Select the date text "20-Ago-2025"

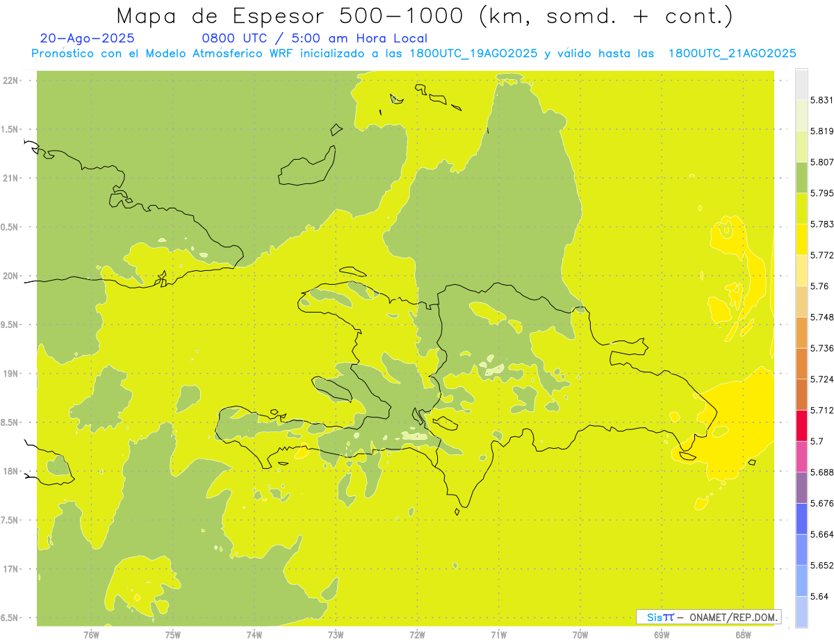[x=88, y=38]
